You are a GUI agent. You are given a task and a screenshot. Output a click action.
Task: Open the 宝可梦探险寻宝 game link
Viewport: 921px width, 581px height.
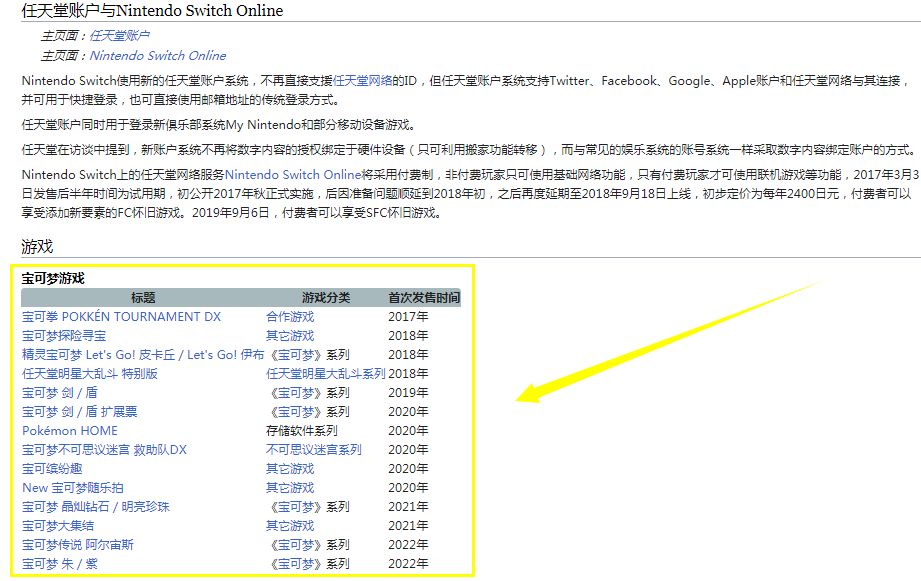pyautogui.click(x=64, y=336)
